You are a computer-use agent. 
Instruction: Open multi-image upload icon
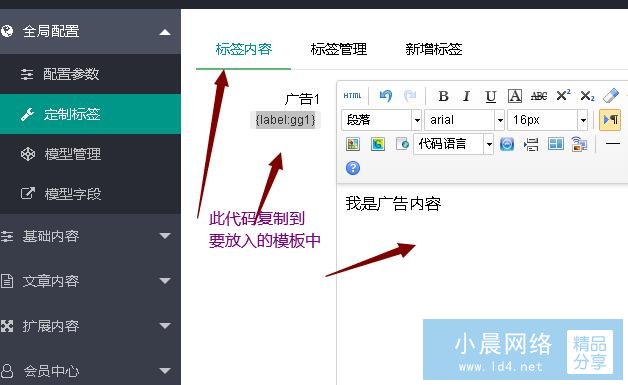tap(378, 144)
